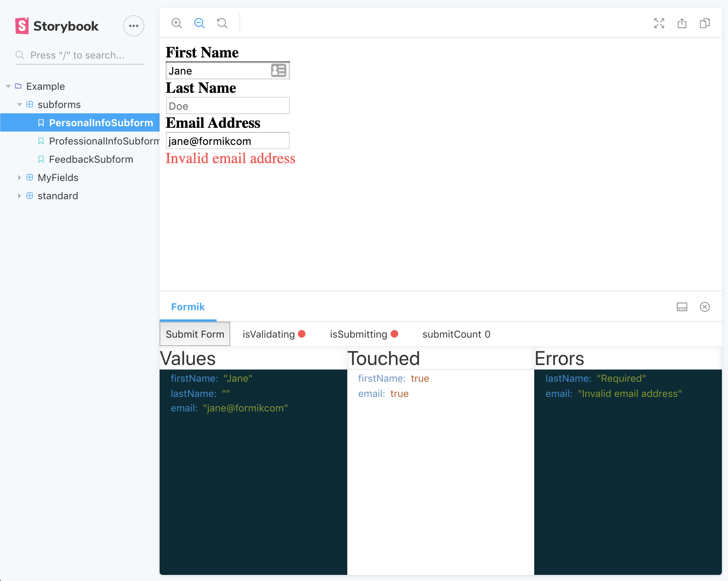
Task: Copy the canvas link
Action: click(x=705, y=23)
